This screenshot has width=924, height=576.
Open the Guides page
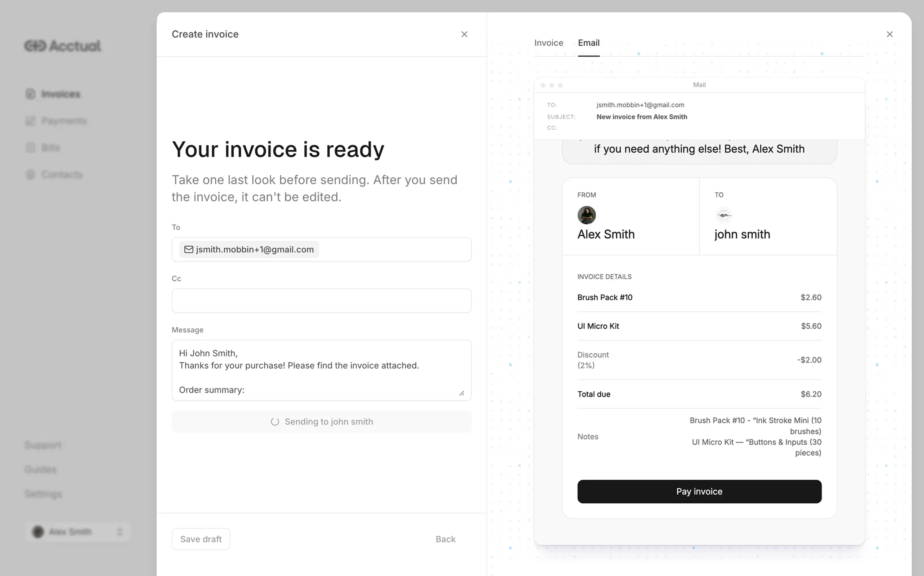click(x=40, y=469)
